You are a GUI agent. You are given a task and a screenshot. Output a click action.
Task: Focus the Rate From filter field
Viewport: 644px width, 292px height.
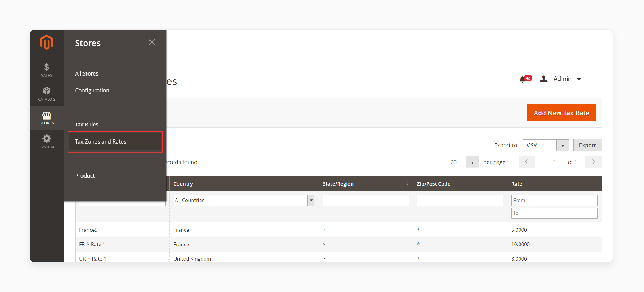pyautogui.click(x=554, y=200)
